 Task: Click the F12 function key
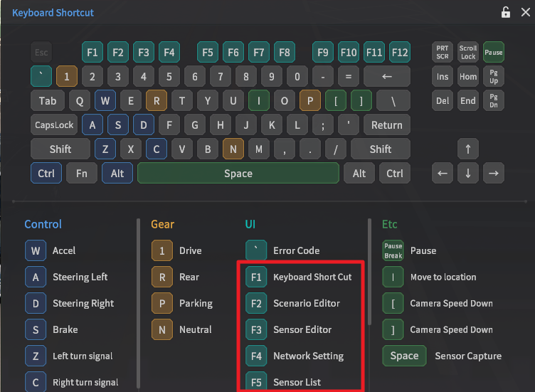click(400, 52)
